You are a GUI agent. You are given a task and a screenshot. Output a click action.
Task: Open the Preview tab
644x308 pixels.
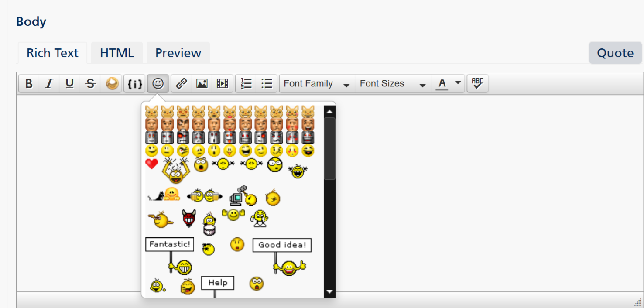click(x=178, y=53)
